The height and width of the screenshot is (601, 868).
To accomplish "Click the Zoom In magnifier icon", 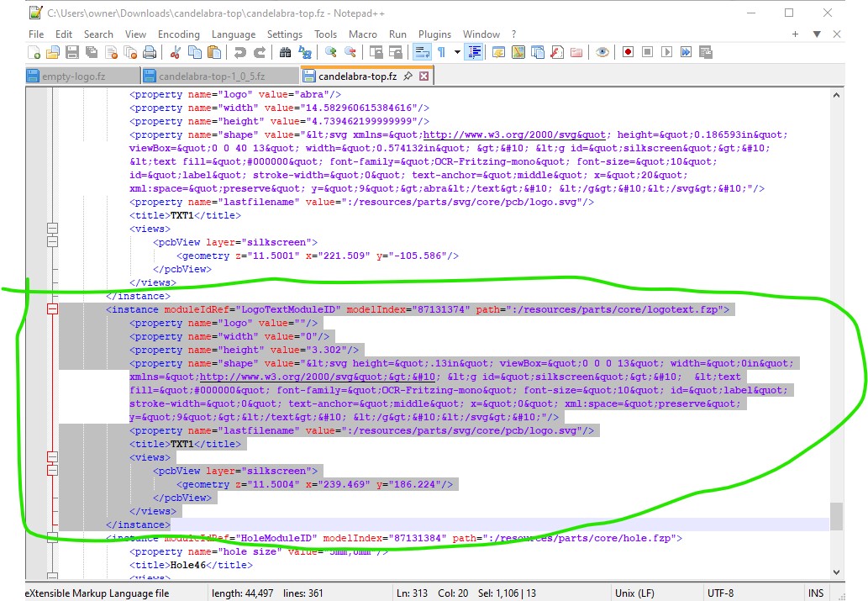I will point(330,52).
